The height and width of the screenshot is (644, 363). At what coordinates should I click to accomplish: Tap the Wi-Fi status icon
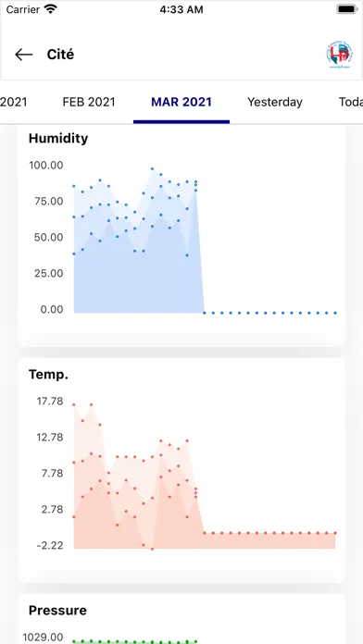(x=51, y=9)
